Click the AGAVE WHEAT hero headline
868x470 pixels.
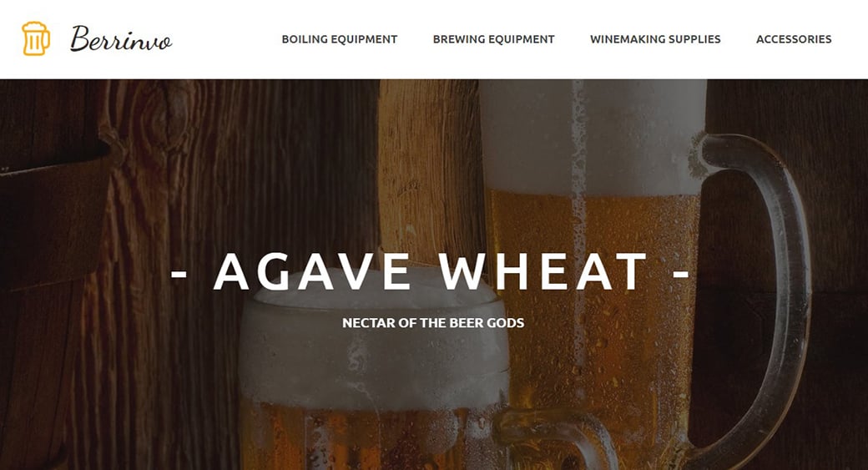[x=430, y=271]
